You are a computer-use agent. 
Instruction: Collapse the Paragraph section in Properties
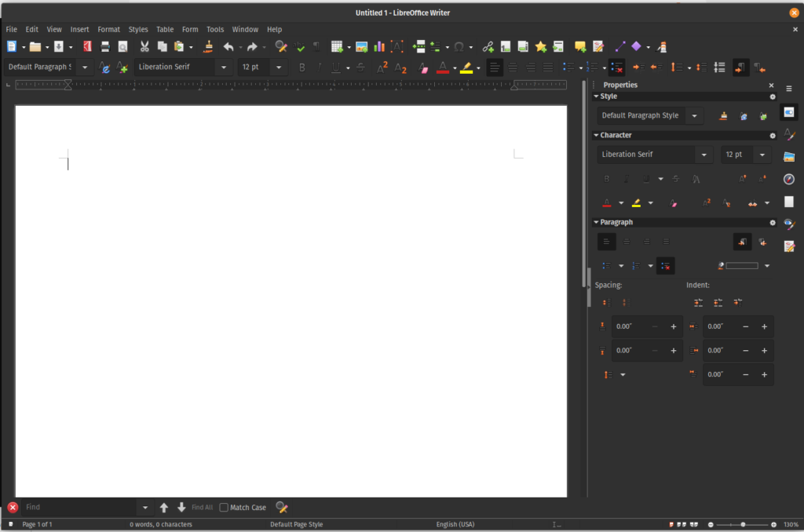pos(596,222)
